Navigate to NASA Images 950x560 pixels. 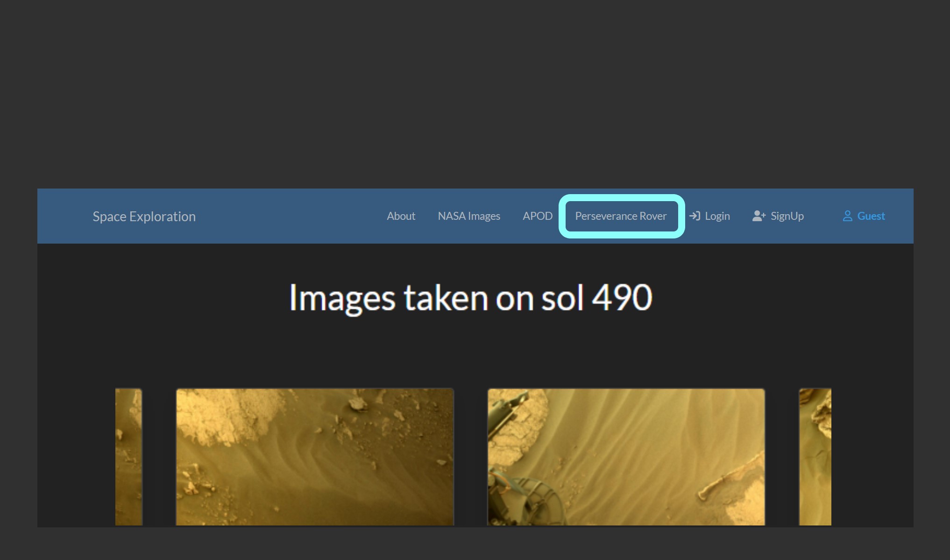(x=468, y=216)
